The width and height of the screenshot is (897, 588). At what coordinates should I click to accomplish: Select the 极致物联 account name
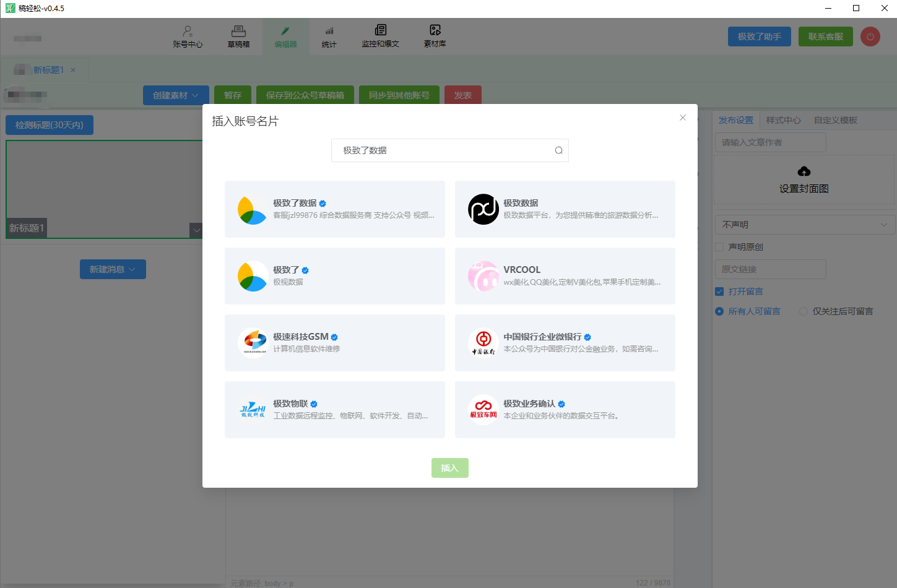pos(290,404)
